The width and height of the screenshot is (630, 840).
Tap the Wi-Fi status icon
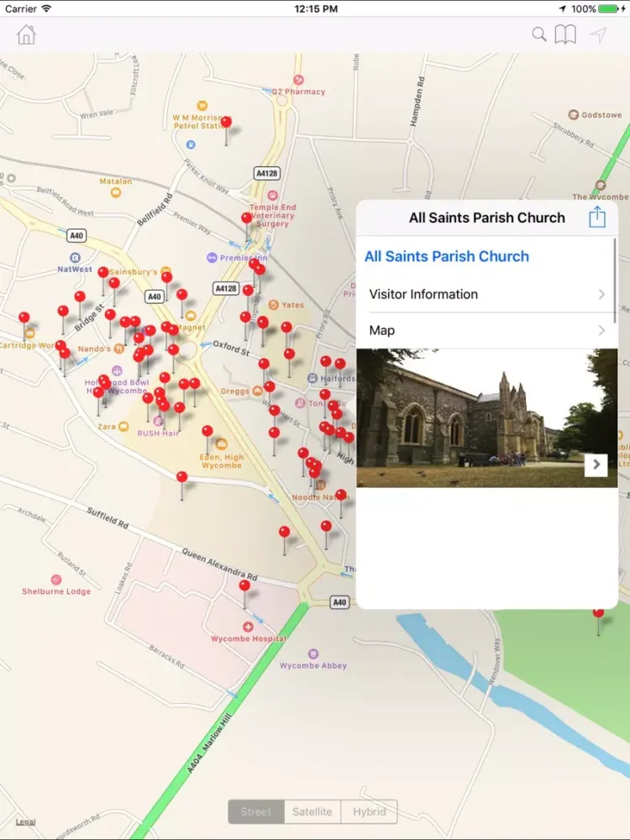[46, 8]
